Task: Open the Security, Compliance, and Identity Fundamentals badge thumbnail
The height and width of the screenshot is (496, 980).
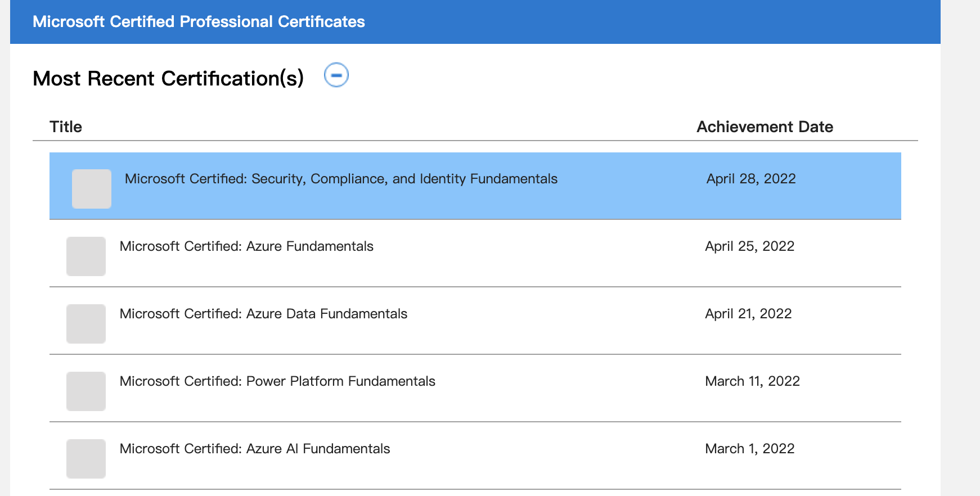Action: tap(92, 189)
